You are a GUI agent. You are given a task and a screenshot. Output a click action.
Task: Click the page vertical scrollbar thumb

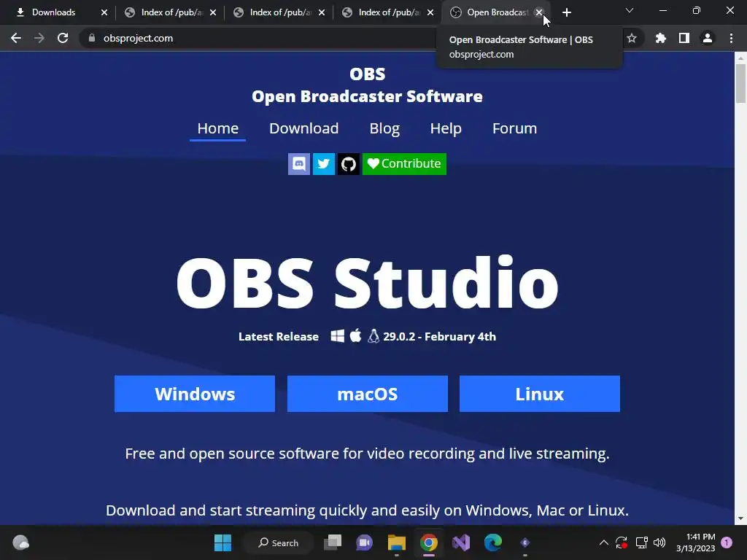pyautogui.click(x=740, y=83)
